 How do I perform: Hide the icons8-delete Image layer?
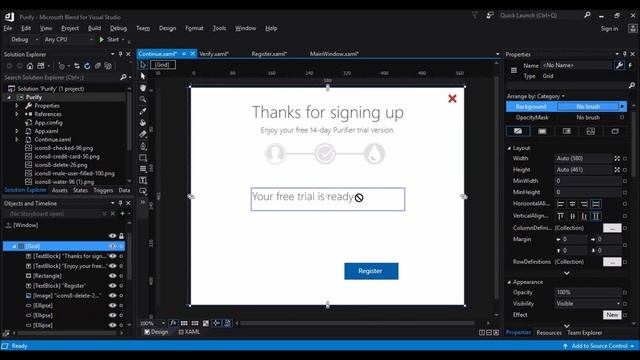tap(112, 296)
